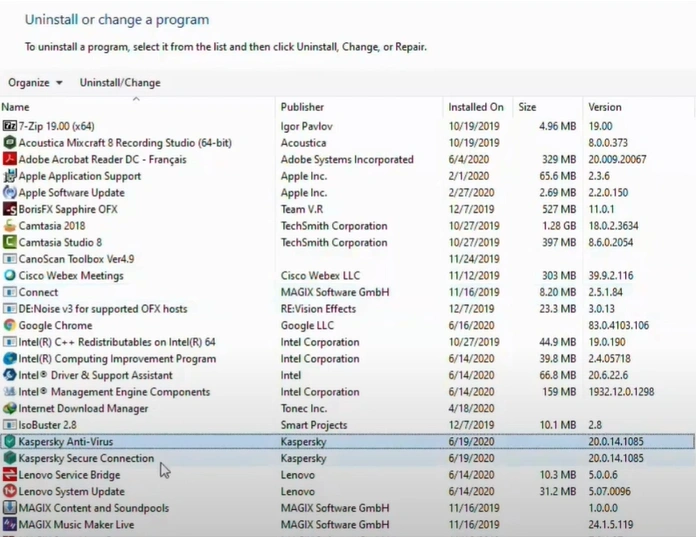
Task: Click the Kaspersky Secure Connection icon
Action: coord(9,458)
